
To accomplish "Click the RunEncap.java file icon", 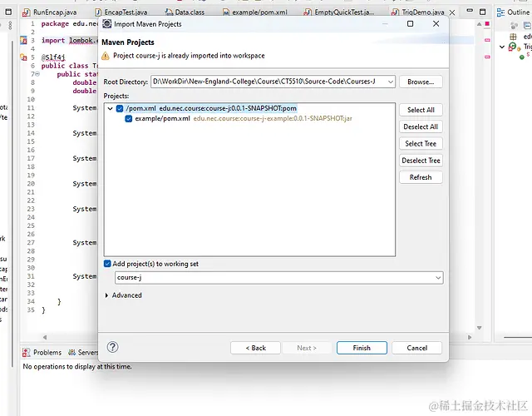I will point(26,12).
